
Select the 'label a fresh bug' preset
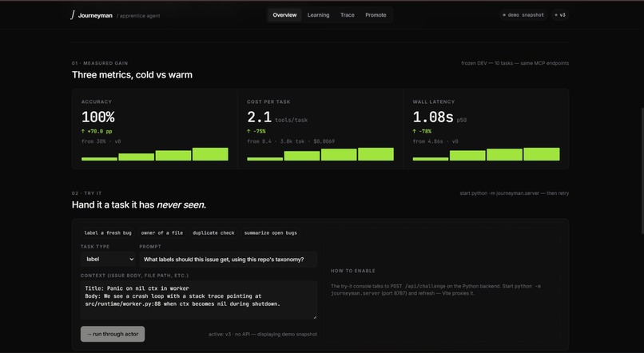click(x=108, y=232)
